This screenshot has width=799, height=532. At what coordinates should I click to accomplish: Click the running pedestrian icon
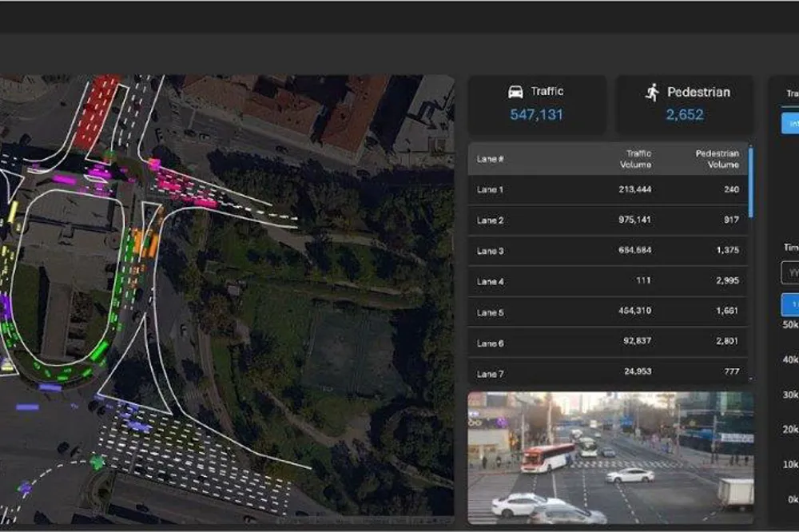(653, 92)
